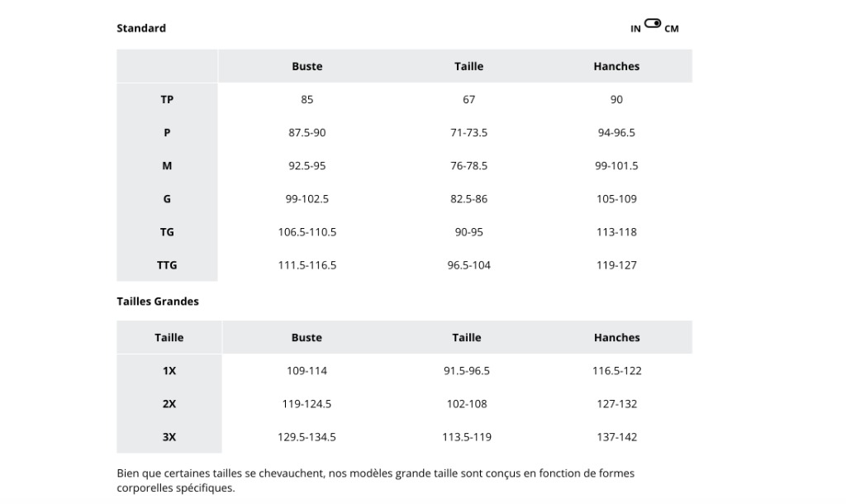Select the 2X plus-size row label
The width and height of the screenshot is (846, 504).
pyautogui.click(x=169, y=404)
